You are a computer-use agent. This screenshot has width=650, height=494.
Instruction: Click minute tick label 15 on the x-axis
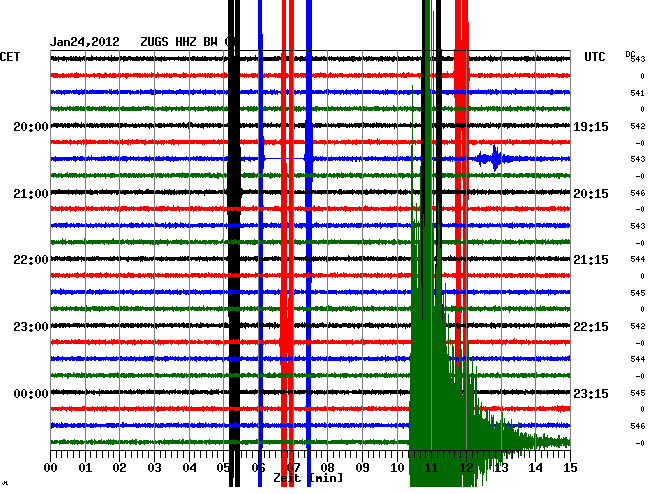[570, 468]
